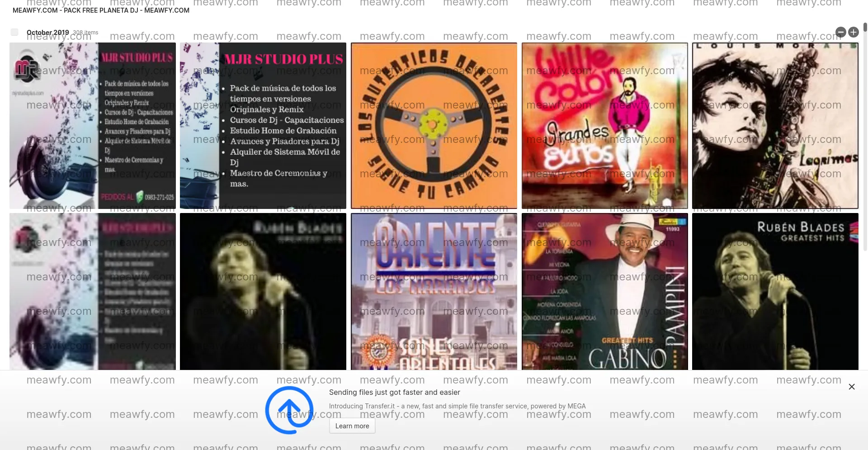
Task: Click the zoom in icon
Action: (x=854, y=32)
